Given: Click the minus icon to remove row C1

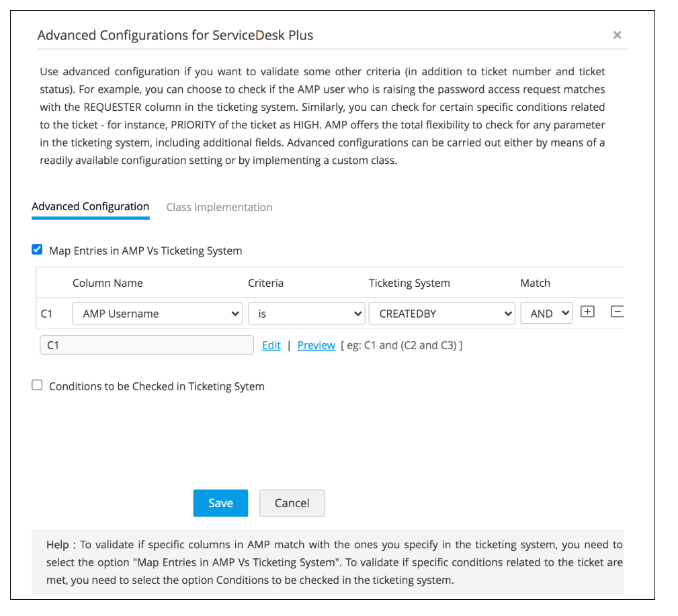Looking at the screenshot, I should pyautogui.click(x=616, y=312).
